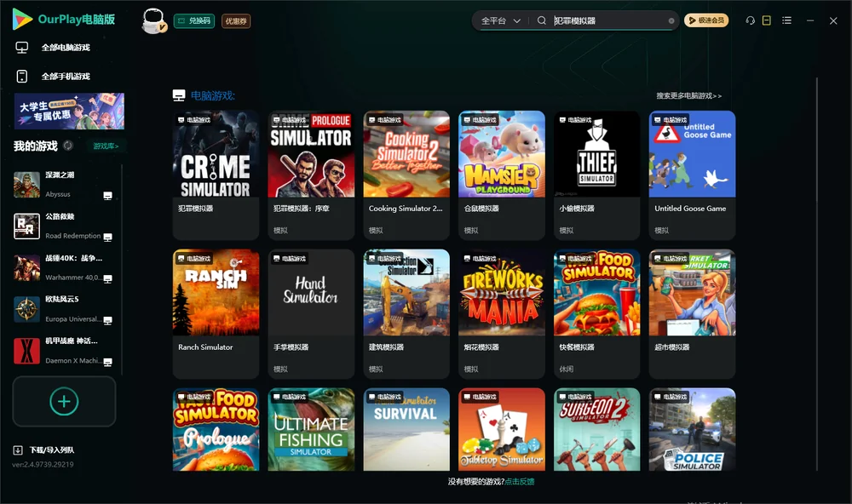The height and width of the screenshot is (504, 852).
Task: Click the 电脑游戏 badge on Crime Simulator card
Action: pyautogui.click(x=194, y=120)
